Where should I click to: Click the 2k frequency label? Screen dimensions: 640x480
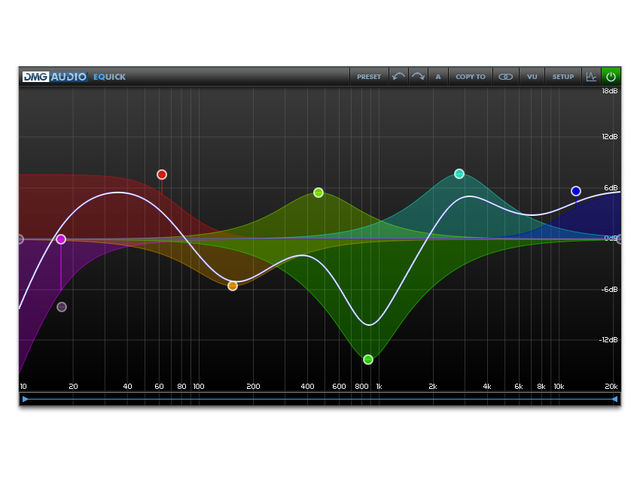coord(433,387)
